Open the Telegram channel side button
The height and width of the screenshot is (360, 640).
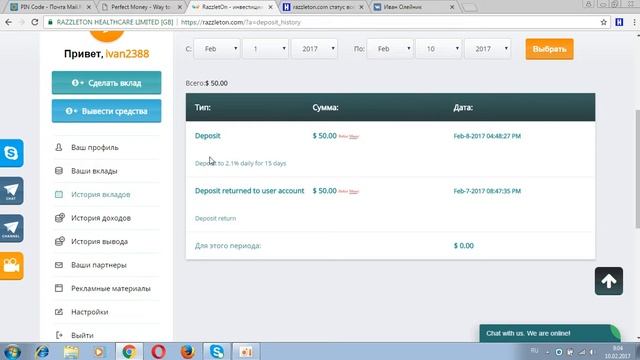click(x=11, y=229)
